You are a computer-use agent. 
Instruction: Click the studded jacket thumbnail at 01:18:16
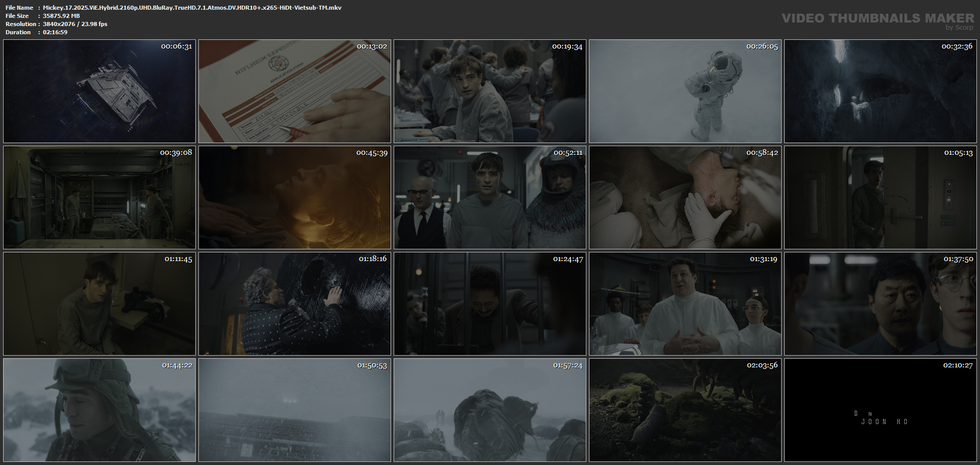click(294, 304)
